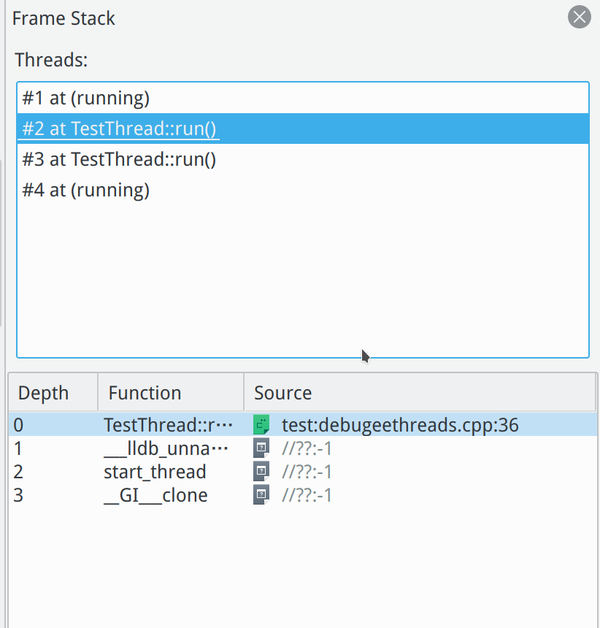Select thread #3 at TestThread::run()
Image resolution: width=600 pixels, height=628 pixels.
[x=119, y=159]
